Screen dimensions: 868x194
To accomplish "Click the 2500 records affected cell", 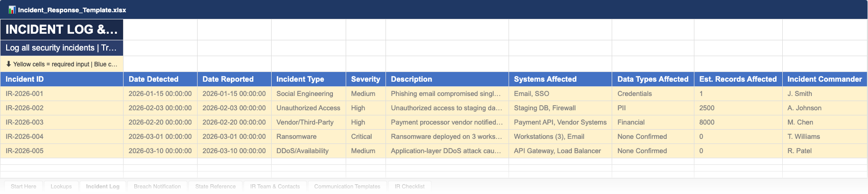I will coord(738,108).
